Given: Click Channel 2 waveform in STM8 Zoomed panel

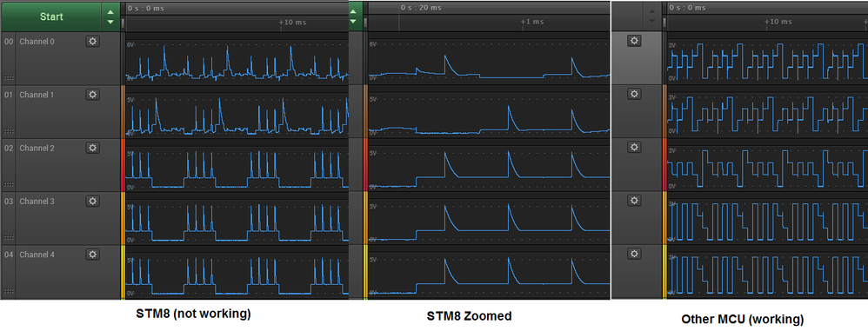Looking at the screenshot, I should (x=490, y=165).
